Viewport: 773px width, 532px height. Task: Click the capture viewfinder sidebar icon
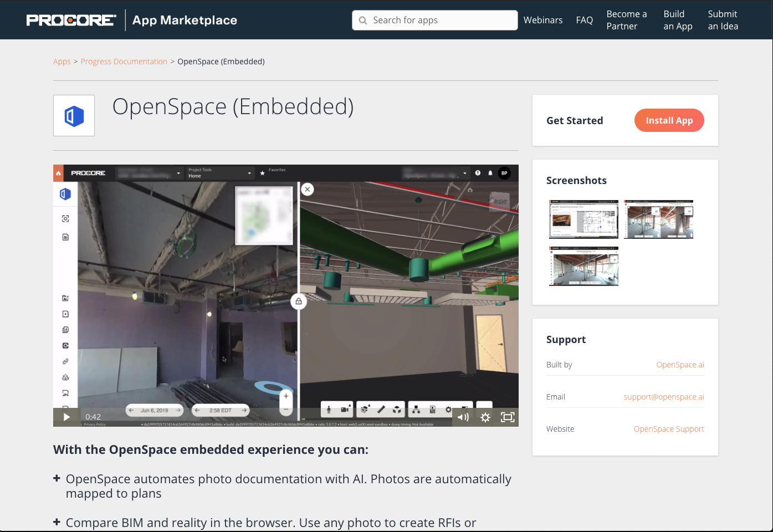coord(65,219)
